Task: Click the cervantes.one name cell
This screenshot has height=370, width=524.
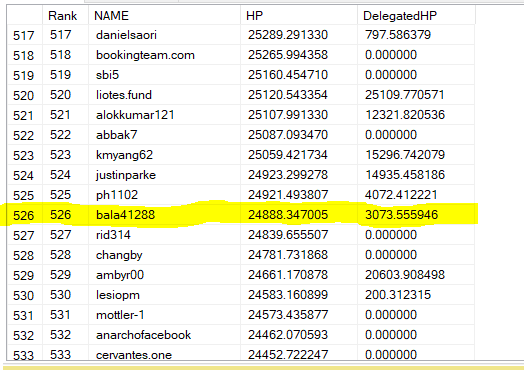Action: (164, 354)
